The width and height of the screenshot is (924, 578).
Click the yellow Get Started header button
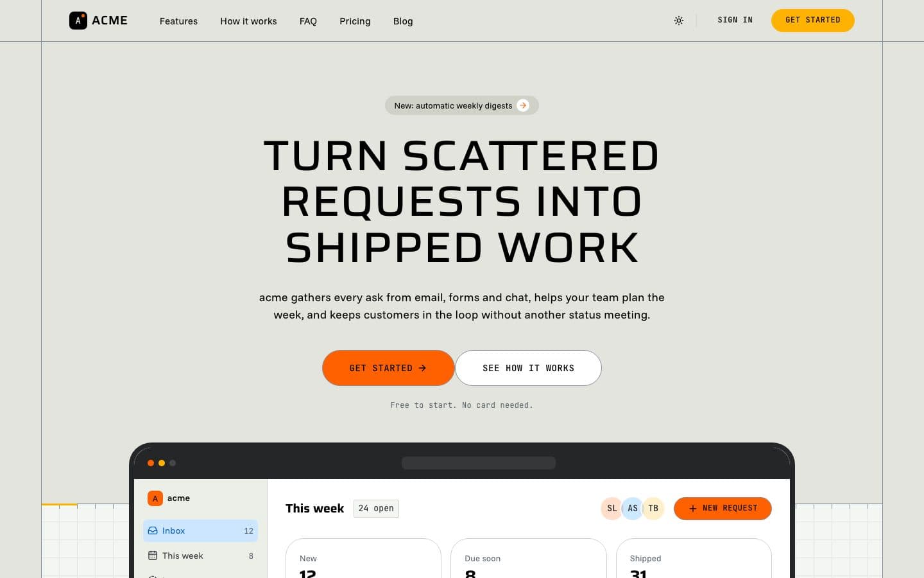(x=812, y=20)
